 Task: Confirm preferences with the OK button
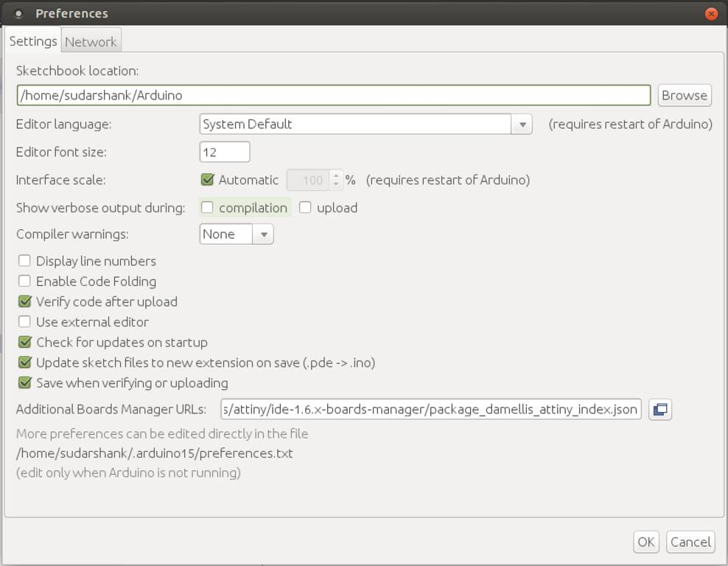coord(645,542)
